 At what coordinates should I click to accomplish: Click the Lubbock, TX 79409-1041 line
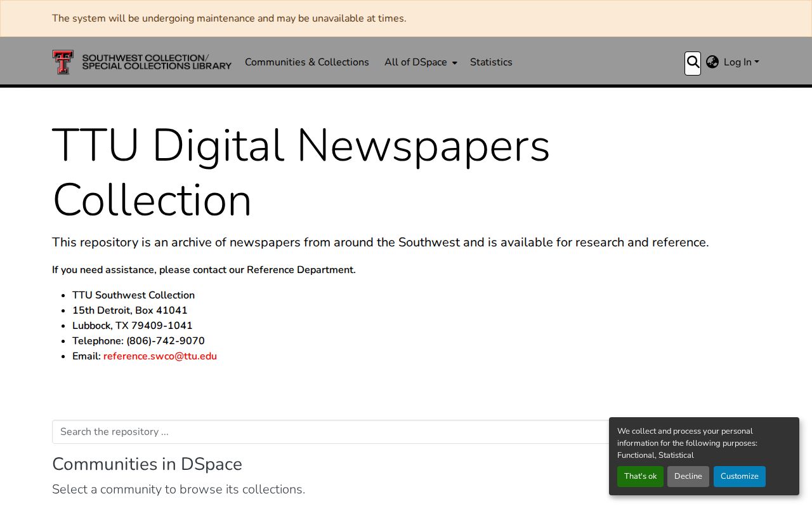pos(132,326)
